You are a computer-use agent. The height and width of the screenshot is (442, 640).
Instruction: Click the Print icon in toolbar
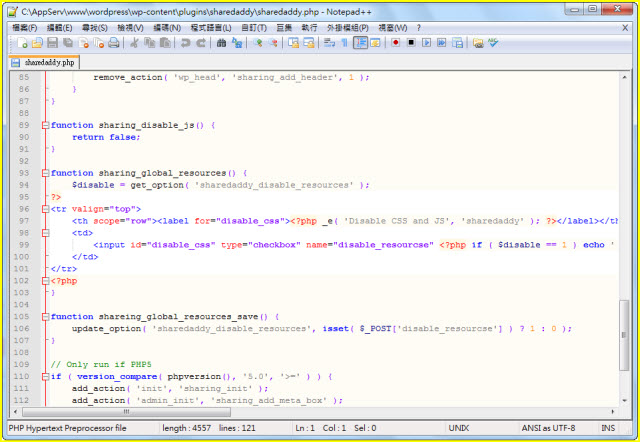(114, 43)
